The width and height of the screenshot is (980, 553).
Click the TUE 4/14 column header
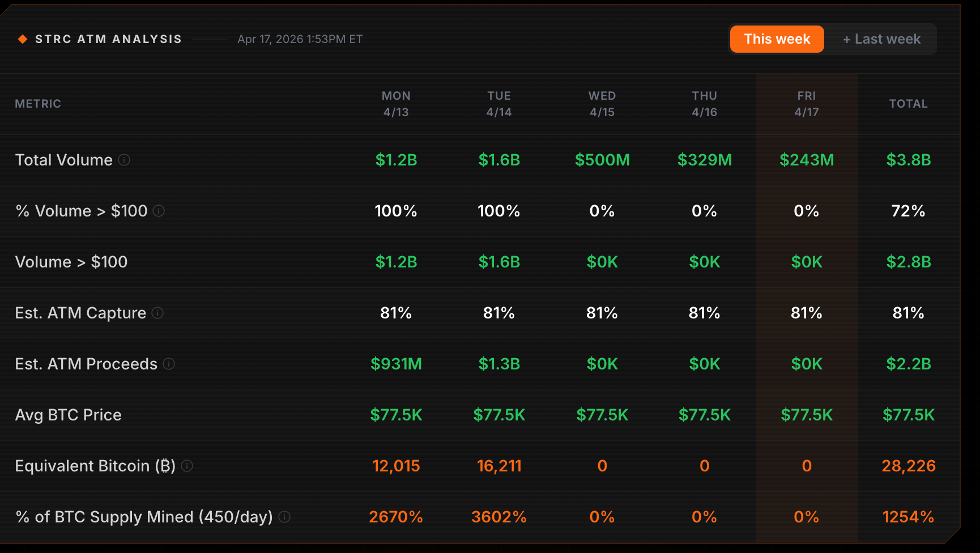tap(499, 104)
